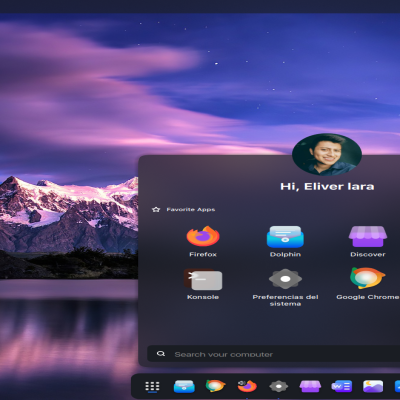Click the purple Discover store dock icon
Viewport: 400px width, 400px height.
tap(310, 386)
